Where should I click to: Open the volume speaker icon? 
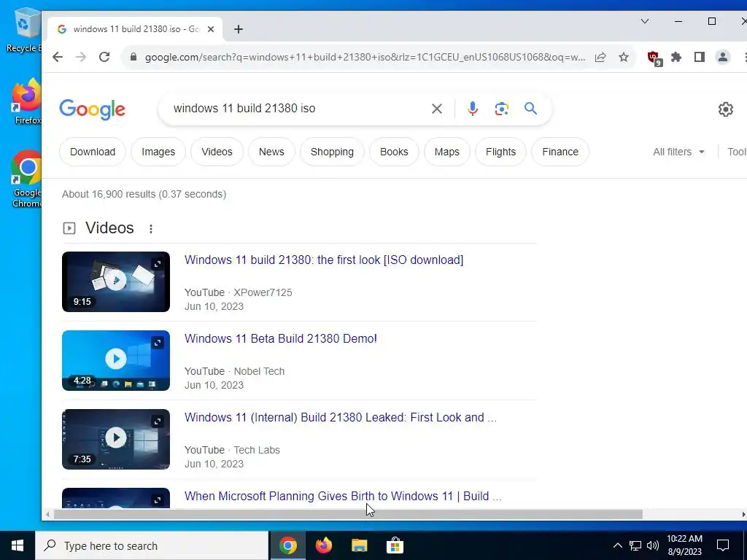tap(653, 545)
